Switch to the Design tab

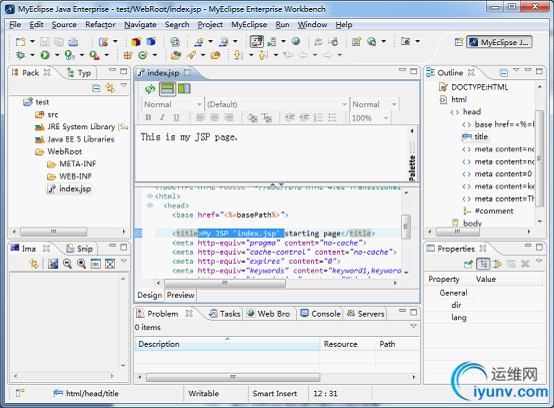pos(149,295)
